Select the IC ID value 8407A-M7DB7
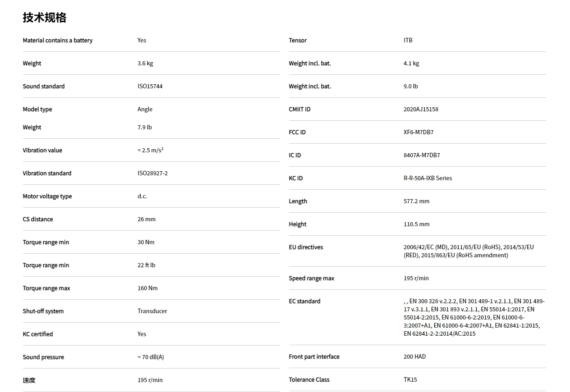Image resolution: width=570 pixels, height=392 pixels. click(422, 155)
